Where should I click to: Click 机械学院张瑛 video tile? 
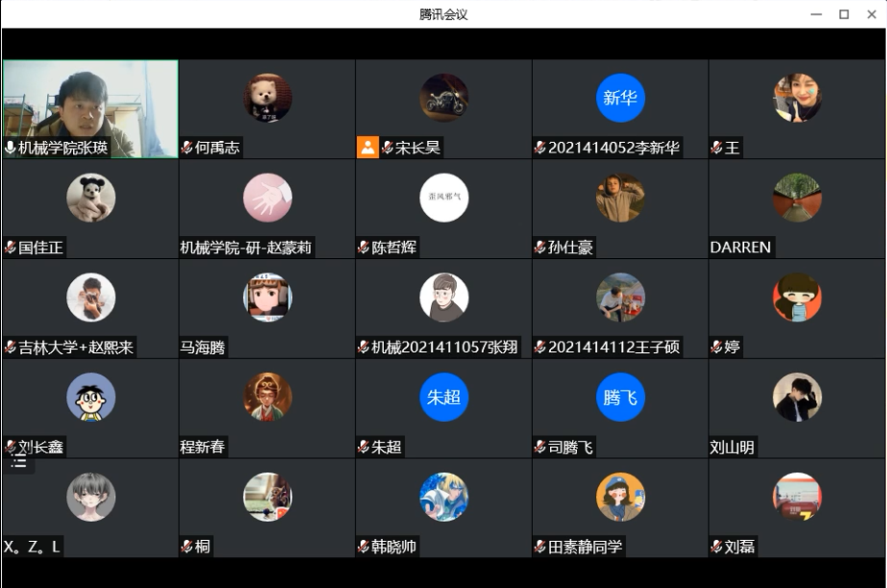pos(90,108)
